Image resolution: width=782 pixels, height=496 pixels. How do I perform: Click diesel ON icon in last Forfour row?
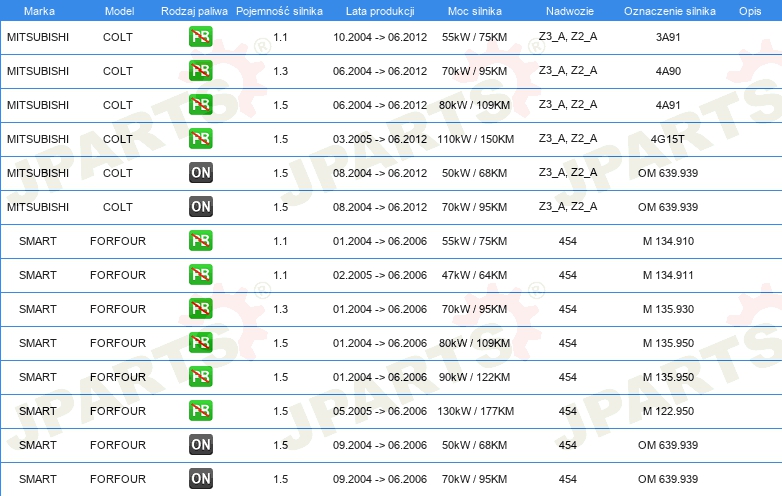pyautogui.click(x=200, y=479)
